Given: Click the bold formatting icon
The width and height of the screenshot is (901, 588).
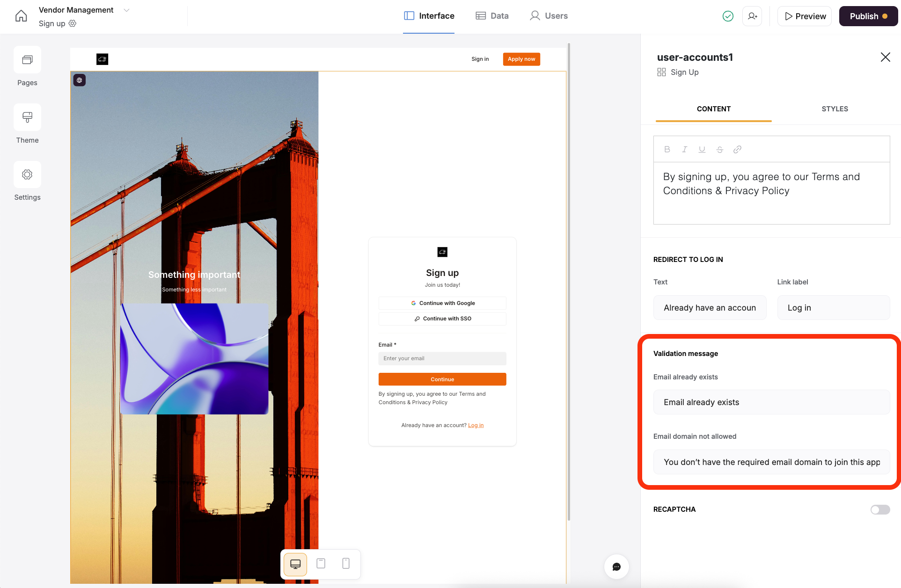Looking at the screenshot, I should click(x=667, y=149).
